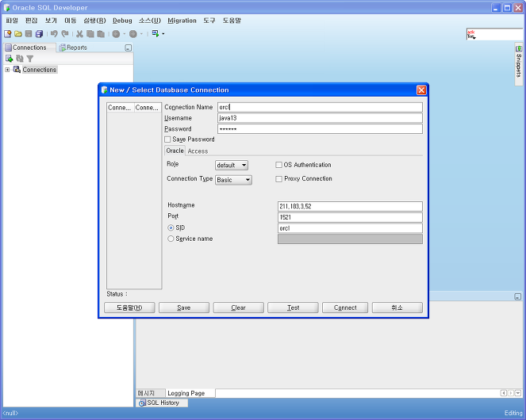Open the 파일 menu

tap(12, 21)
